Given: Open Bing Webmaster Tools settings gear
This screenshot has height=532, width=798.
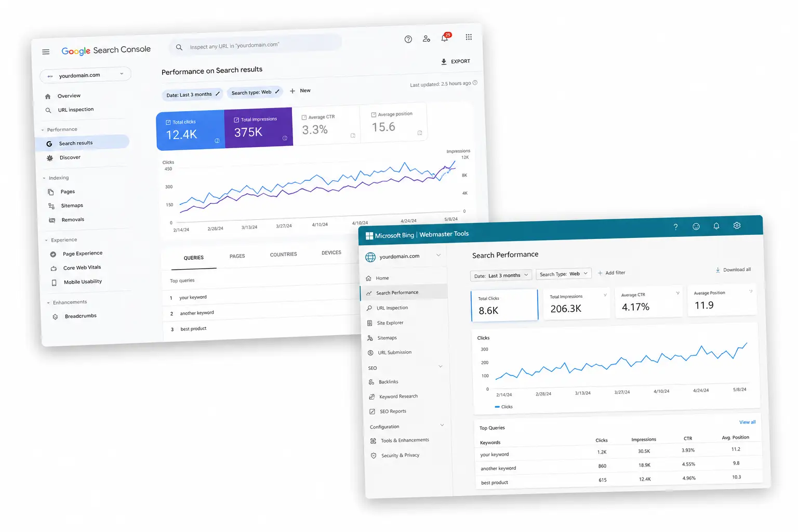Looking at the screenshot, I should [x=737, y=225].
